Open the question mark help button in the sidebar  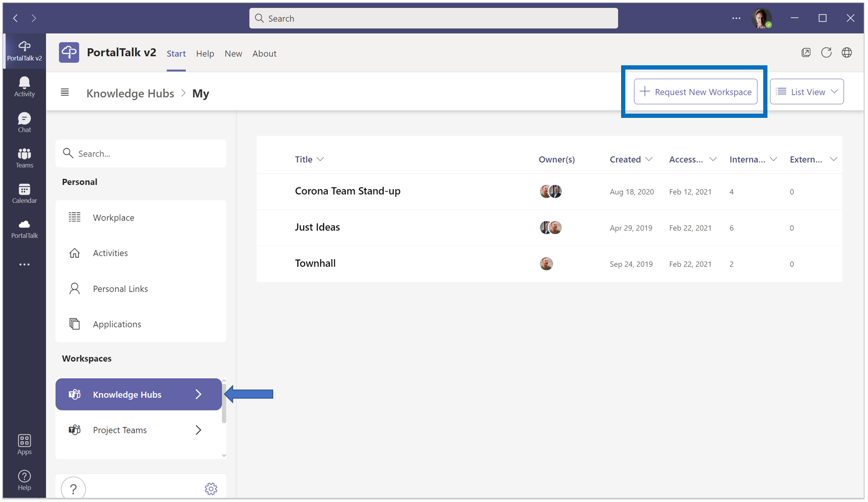73,488
